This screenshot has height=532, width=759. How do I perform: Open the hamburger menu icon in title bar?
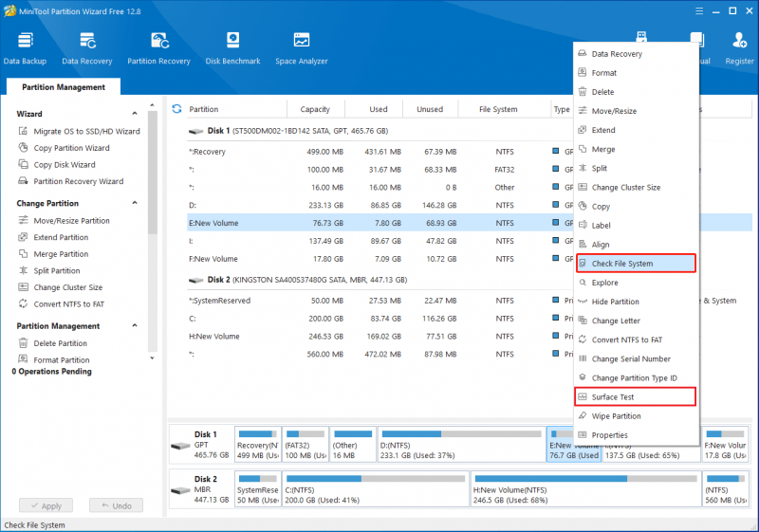699,10
